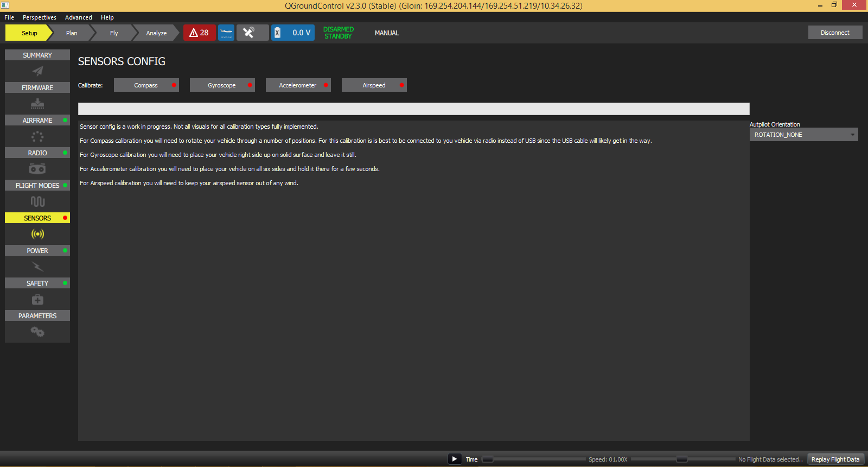Image resolution: width=868 pixels, height=467 pixels.
Task: Click the blue vehicle status icon
Action: tap(226, 33)
